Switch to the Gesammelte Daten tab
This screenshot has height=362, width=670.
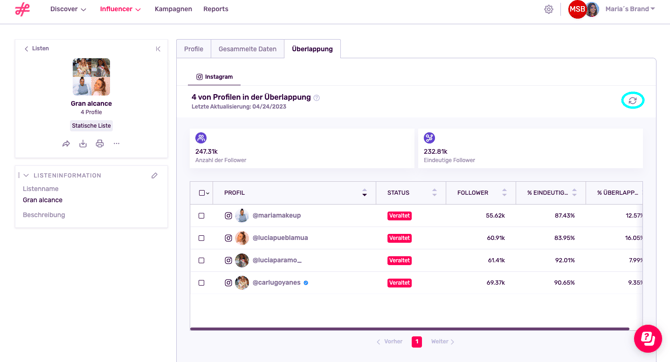click(247, 49)
